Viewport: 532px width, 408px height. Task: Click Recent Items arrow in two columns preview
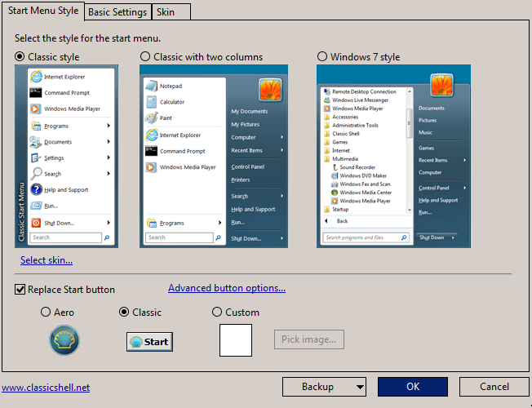[x=282, y=150]
